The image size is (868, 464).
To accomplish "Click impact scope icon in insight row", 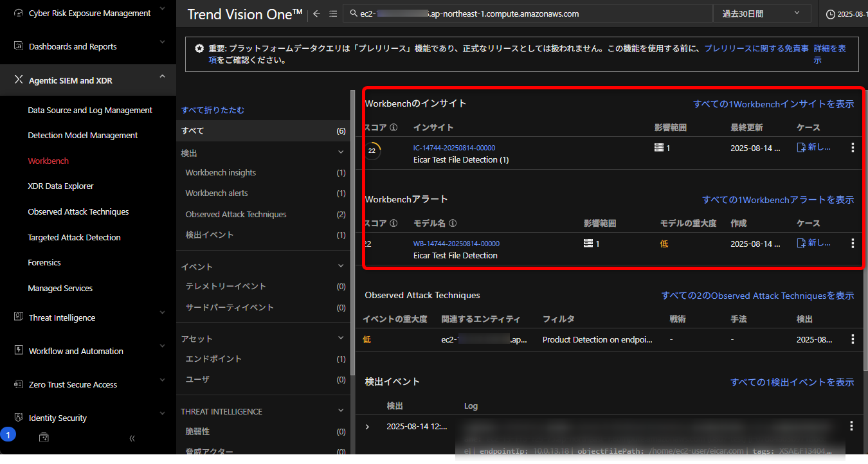I will (658, 148).
